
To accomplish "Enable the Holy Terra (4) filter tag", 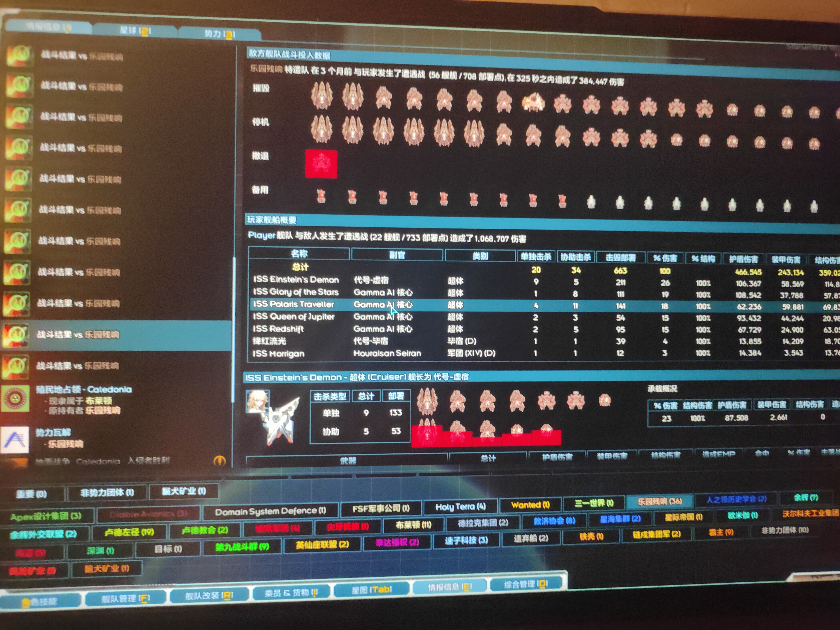I will (460, 507).
